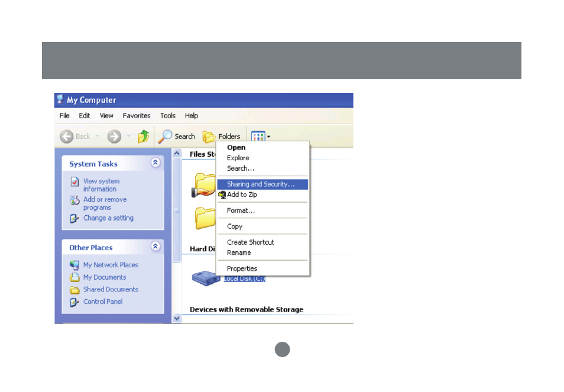The width and height of the screenshot is (564, 392).
Task: Choose Open in the context menu
Action: (x=262, y=147)
